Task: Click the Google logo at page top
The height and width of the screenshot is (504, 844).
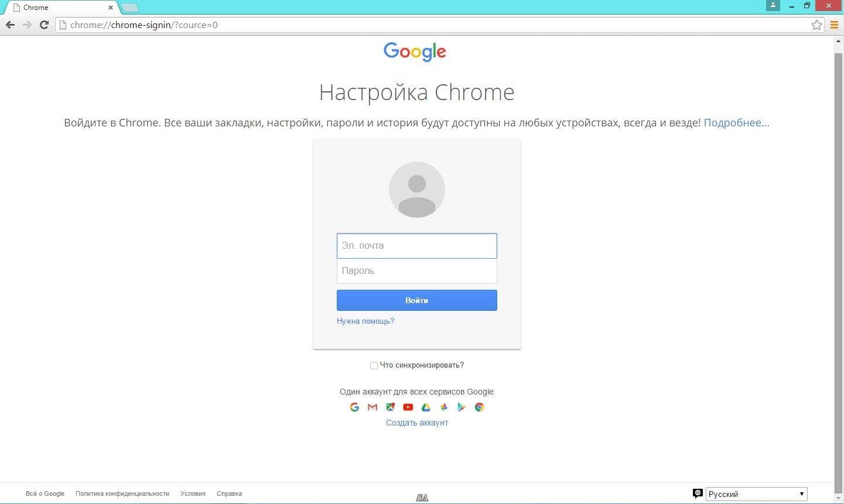Action: coord(415,52)
